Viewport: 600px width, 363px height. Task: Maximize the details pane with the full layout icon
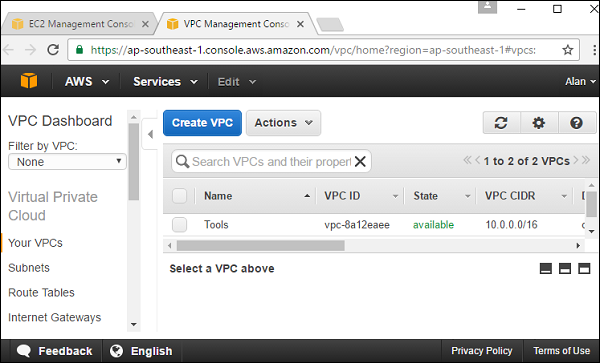point(584,269)
